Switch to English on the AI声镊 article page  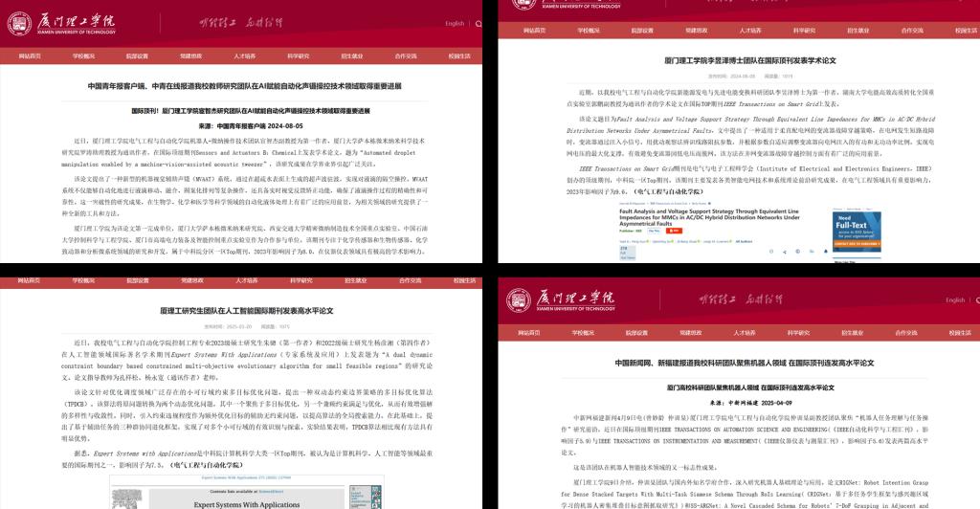(x=455, y=24)
